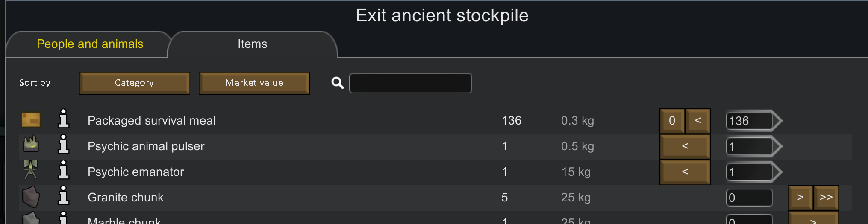Increase Granite chunk count by one

point(800,198)
